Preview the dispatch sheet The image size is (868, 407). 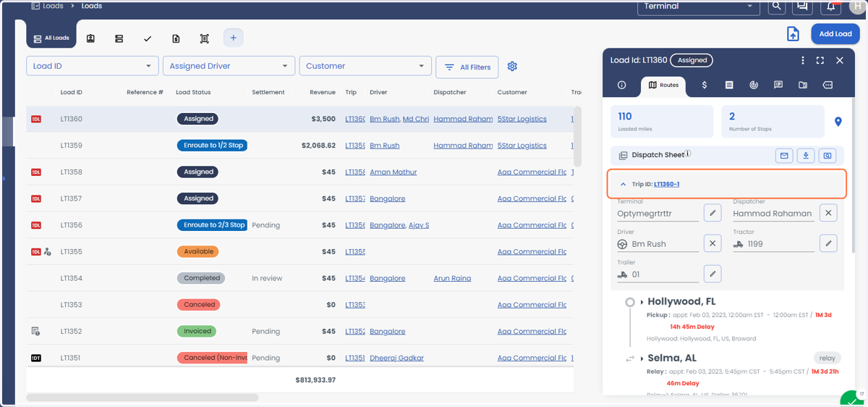click(x=827, y=156)
